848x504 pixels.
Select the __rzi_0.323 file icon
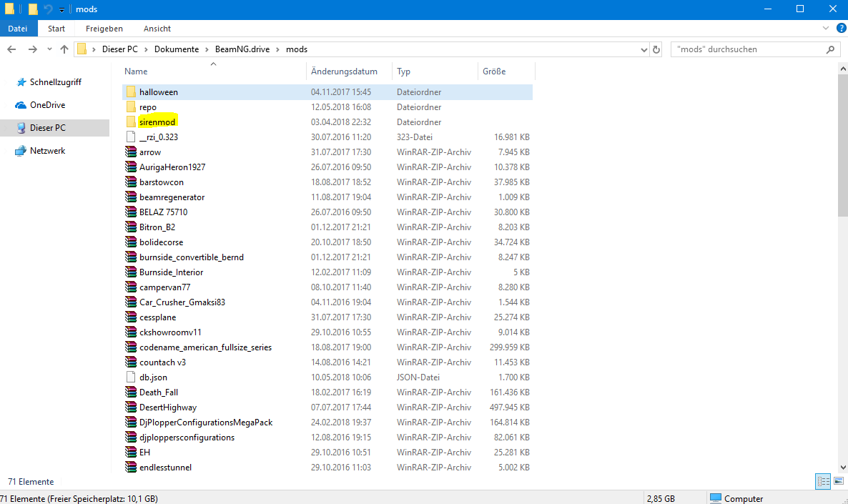tap(131, 137)
